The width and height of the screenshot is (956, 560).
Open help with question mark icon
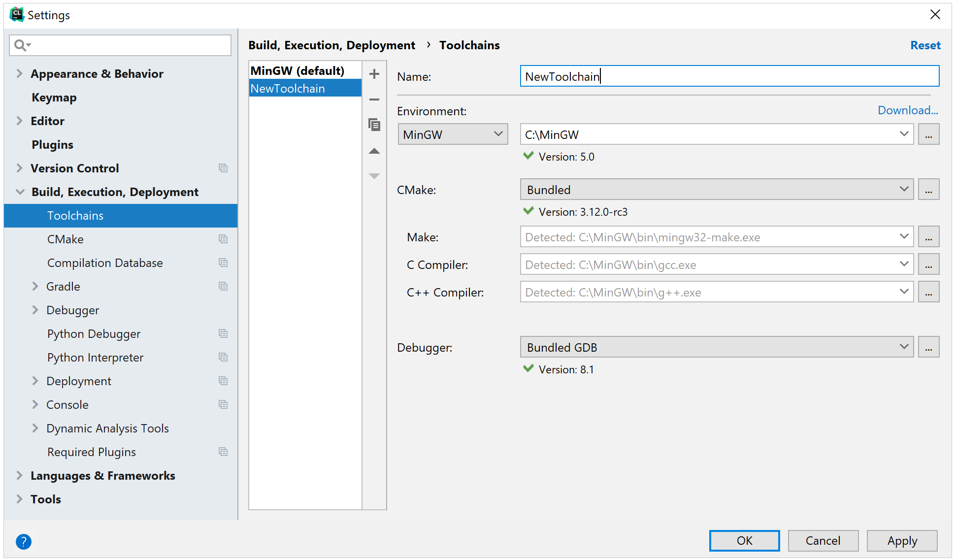[24, 541]
